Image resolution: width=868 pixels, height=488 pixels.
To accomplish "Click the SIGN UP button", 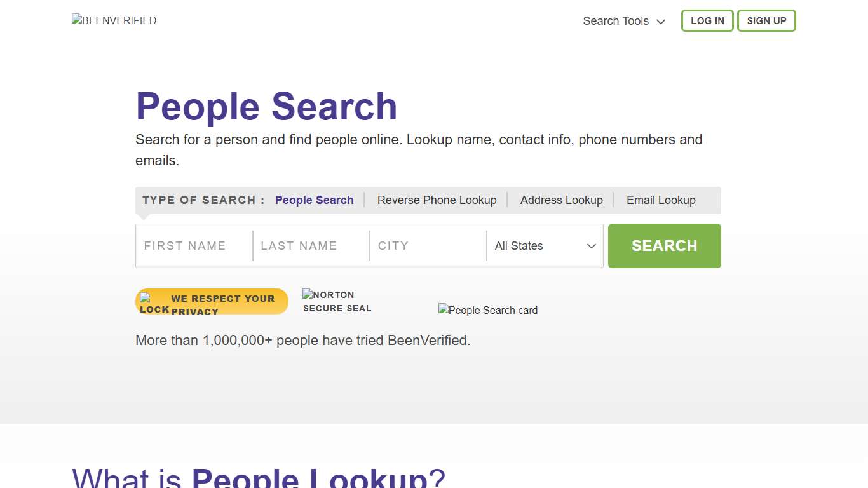I will click(x=766, y=20).
